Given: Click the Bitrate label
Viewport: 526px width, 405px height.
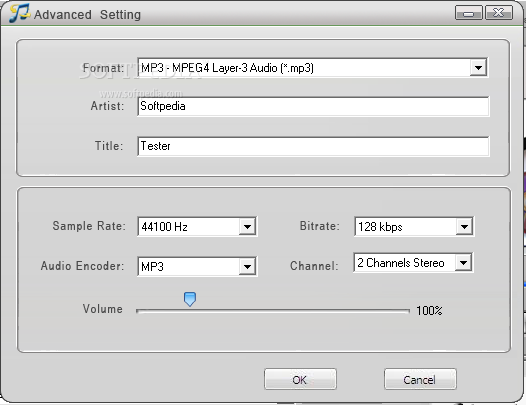Looking at the screenshot, I should [319, 226].
